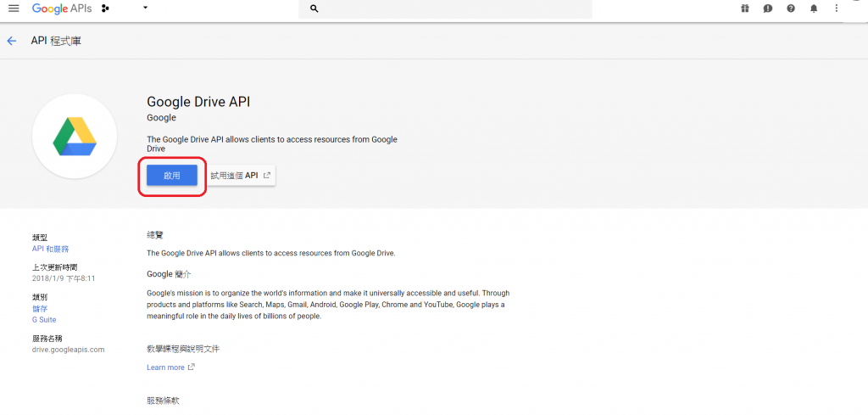Screen dimensions: 868x415
Task: Click the external icon next to Learn more
Action: pyautogui.click(x=192, y=367)
